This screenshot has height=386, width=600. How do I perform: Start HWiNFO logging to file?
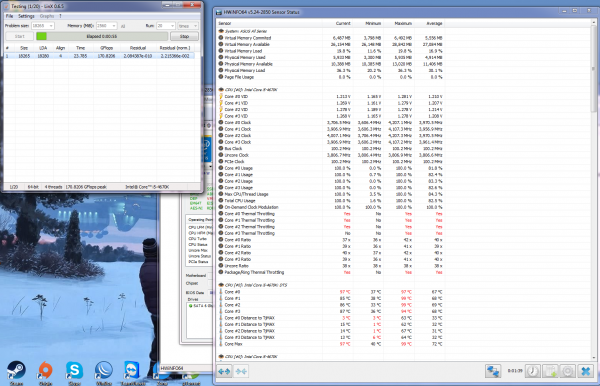550,371
